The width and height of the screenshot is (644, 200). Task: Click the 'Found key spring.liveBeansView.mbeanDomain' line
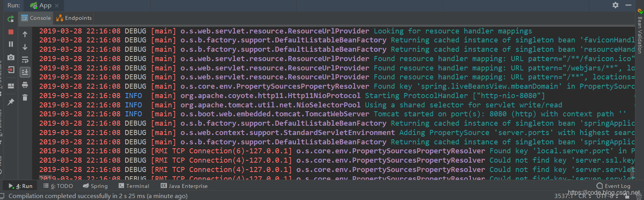(x=337, y=86)
